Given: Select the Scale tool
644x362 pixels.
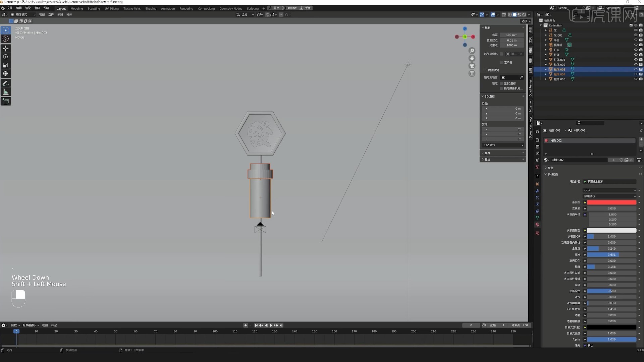Looking at the screenshot, I should point(6,65).
